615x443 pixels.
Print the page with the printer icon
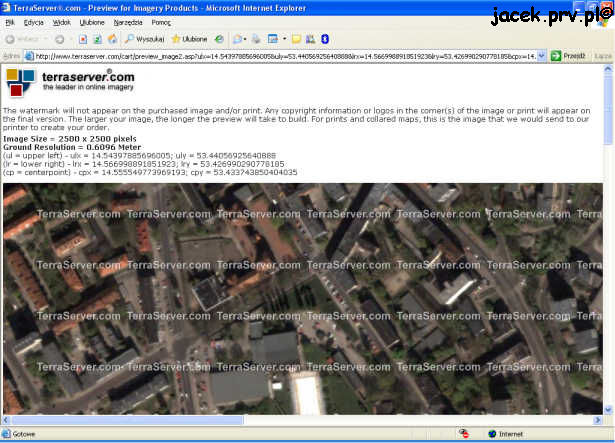(256, 39)
